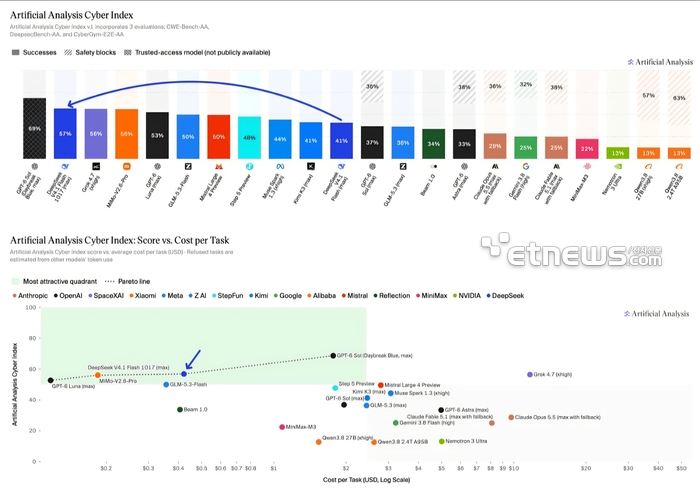Click the Kimi logo under Kimi K3 bar
Viewport: 700px width, 500px height.
click(x=311, y=166)
